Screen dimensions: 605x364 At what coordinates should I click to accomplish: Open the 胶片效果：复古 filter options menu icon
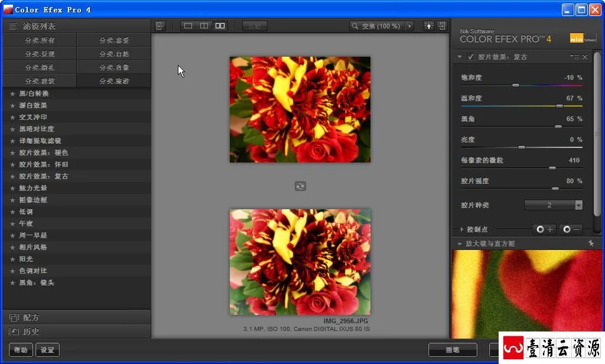[x=575, y=57]
